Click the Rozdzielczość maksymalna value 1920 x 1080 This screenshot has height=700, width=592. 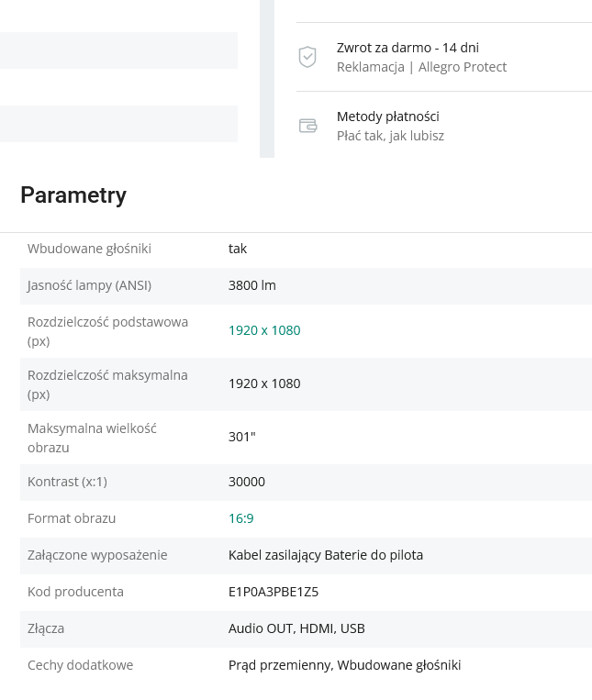264,383
